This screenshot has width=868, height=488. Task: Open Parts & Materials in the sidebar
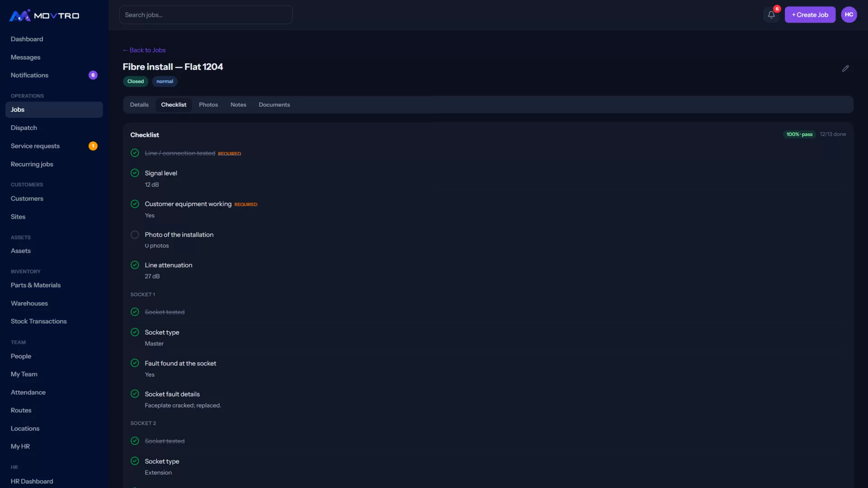(x=54, y=285)
